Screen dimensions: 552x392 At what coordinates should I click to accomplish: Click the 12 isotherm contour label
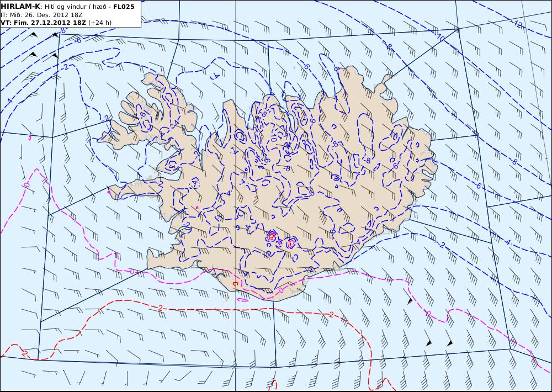tap(518, 24)
